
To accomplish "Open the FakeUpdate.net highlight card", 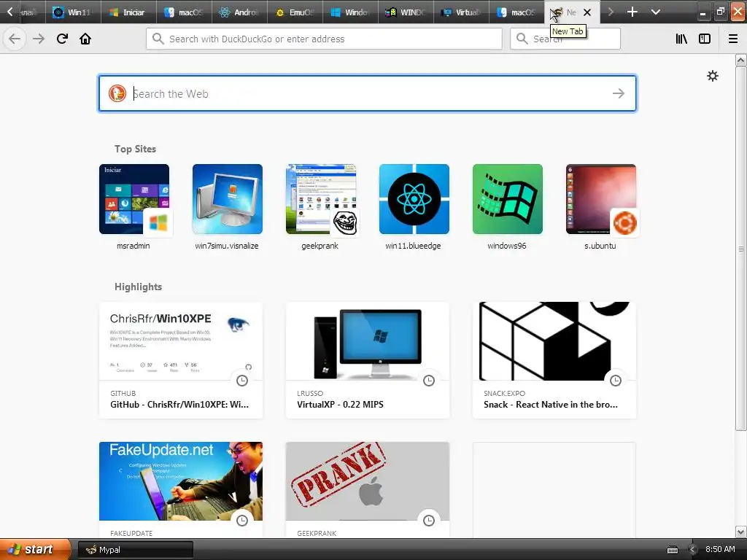I will click(x=181, y=489).
